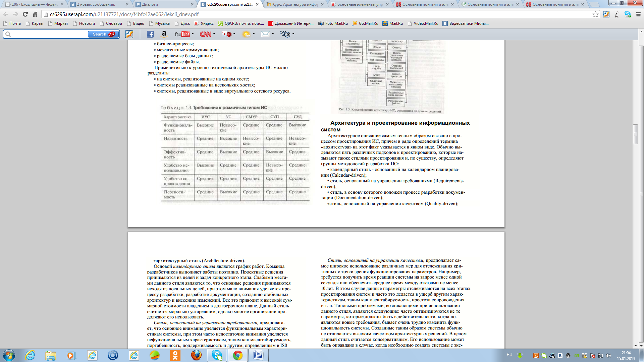Open the 'Музыка' bookmark

[159, 23]
